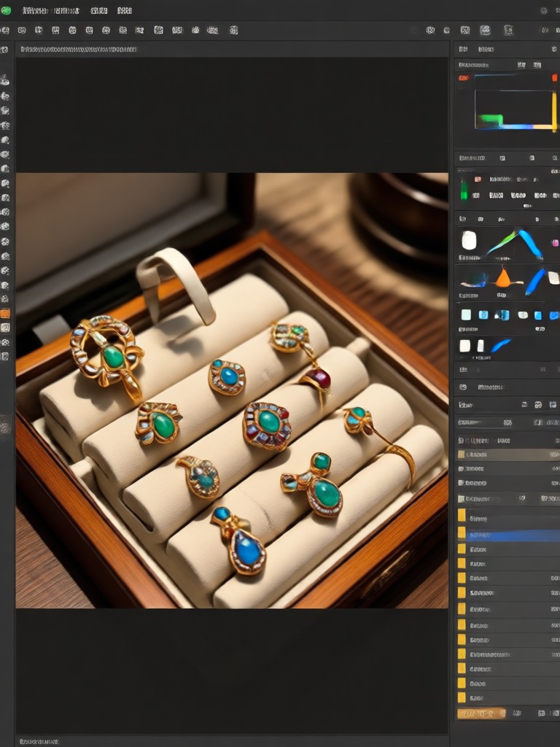Select the white rounded-square brush preset beside pink swatch
Screen dimensions: 560x747
point(469,240)
